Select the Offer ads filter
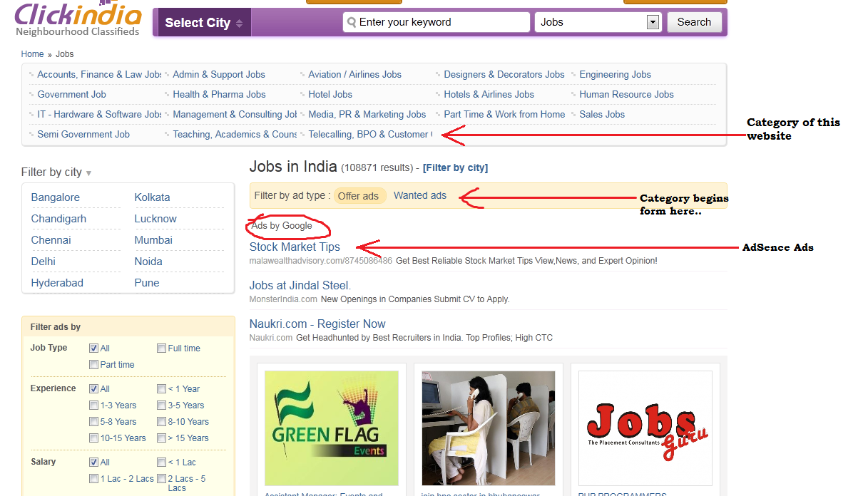 click(x=359, y=195)
